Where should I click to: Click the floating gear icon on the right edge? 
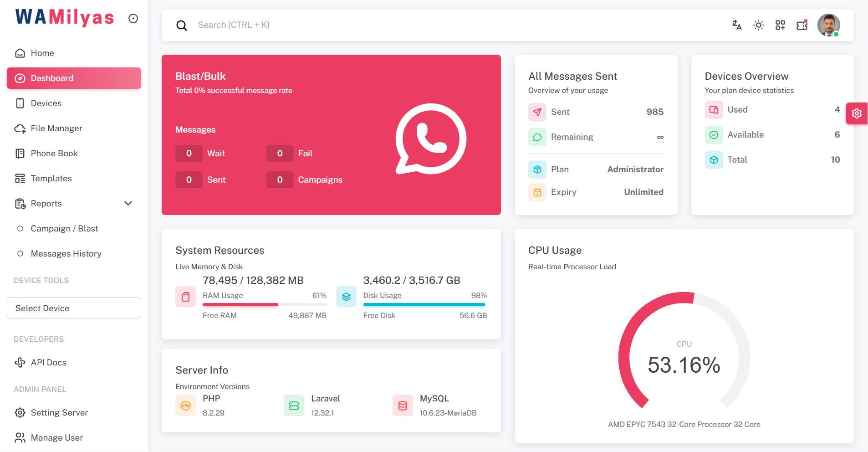coord(857,113)
